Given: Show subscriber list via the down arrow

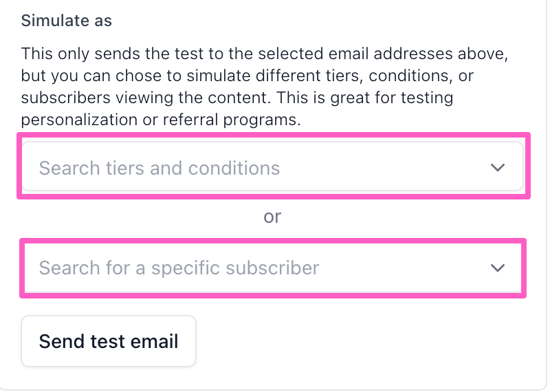Looking at the screenshot, I should point(498,268).
